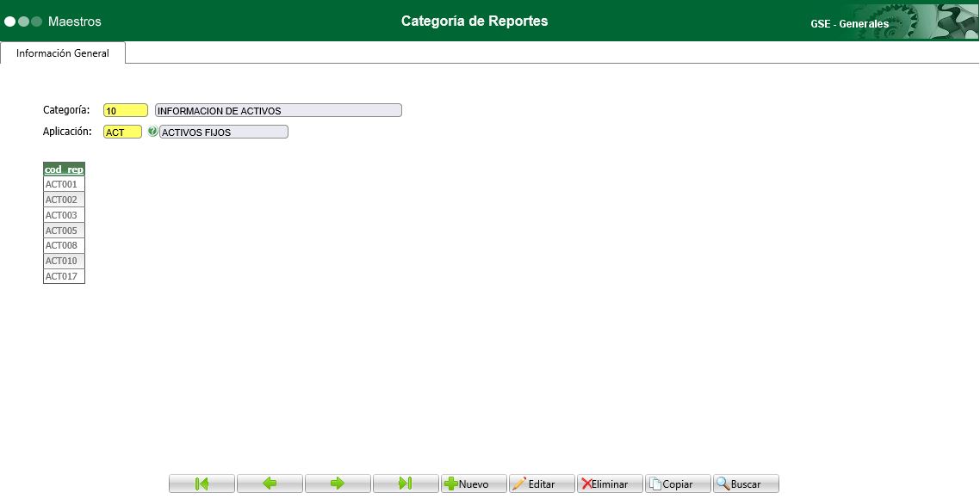Open search with Buscar button
Image resolution: width=980 pixels, height=499 pixels.
point(747,484)
